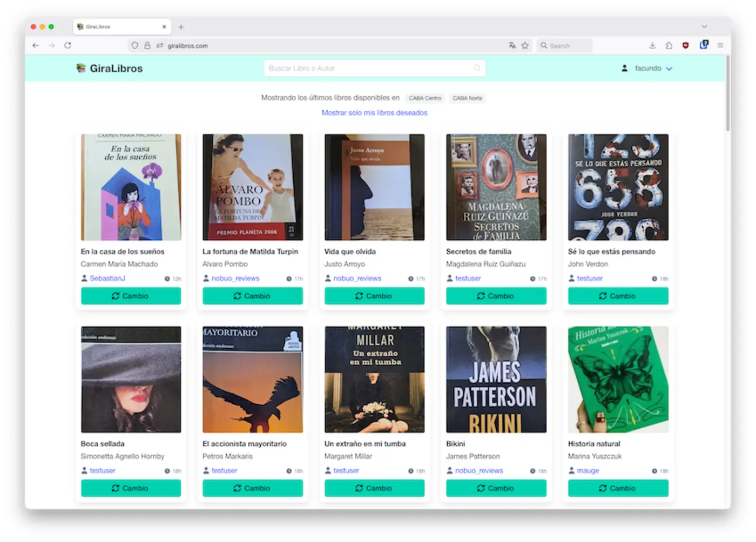Open the Bikini book cover thumbnail
Viewport: 756px width, 542px height.
(496, 379)
